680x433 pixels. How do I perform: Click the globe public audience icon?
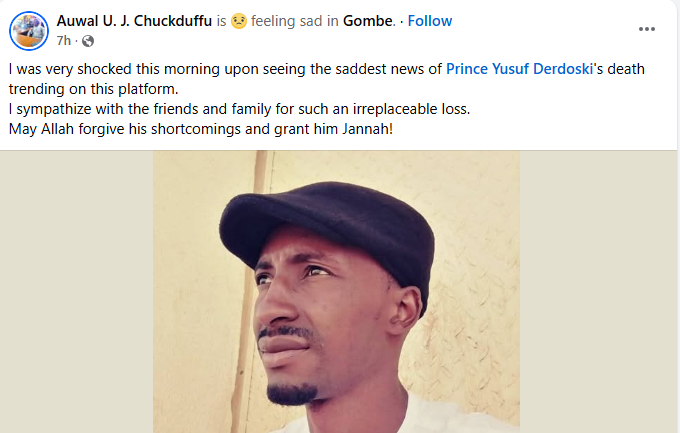point(87,41)
